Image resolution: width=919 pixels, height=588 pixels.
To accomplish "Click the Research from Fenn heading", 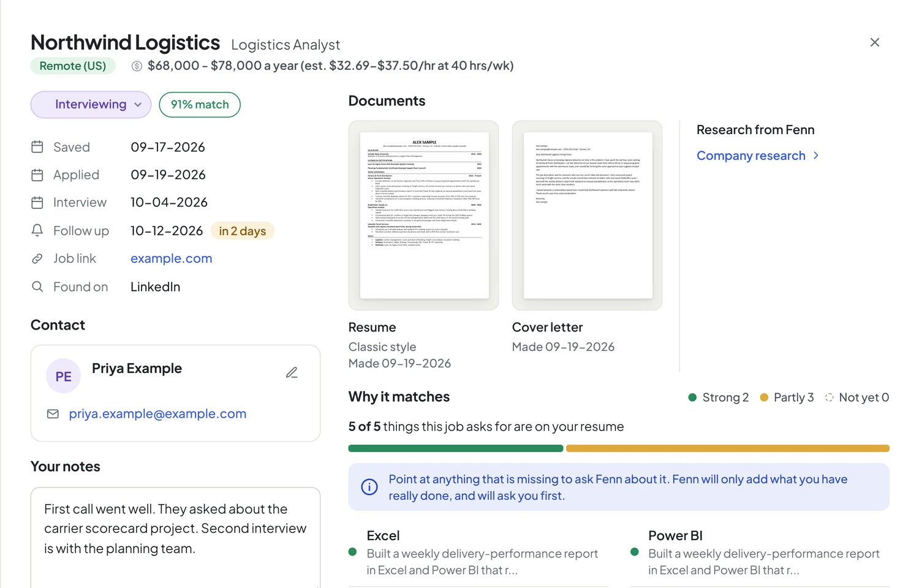I will [x=755, y=130].
